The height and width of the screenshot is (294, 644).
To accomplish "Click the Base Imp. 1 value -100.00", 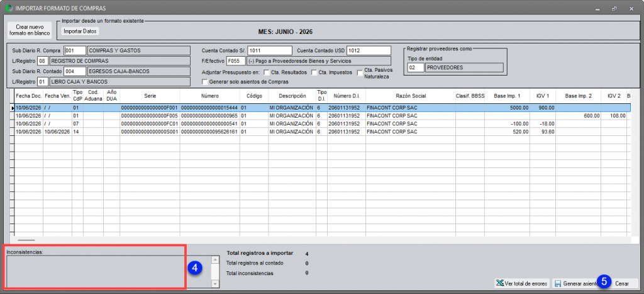I will [x=508, y=123].
